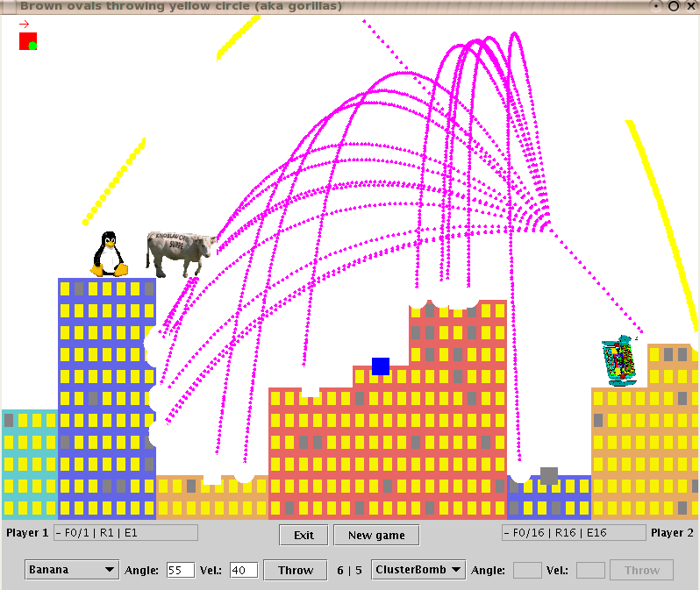Click the red wind indicator square
This screenshot has height=590, width=700.
(28, 41)
